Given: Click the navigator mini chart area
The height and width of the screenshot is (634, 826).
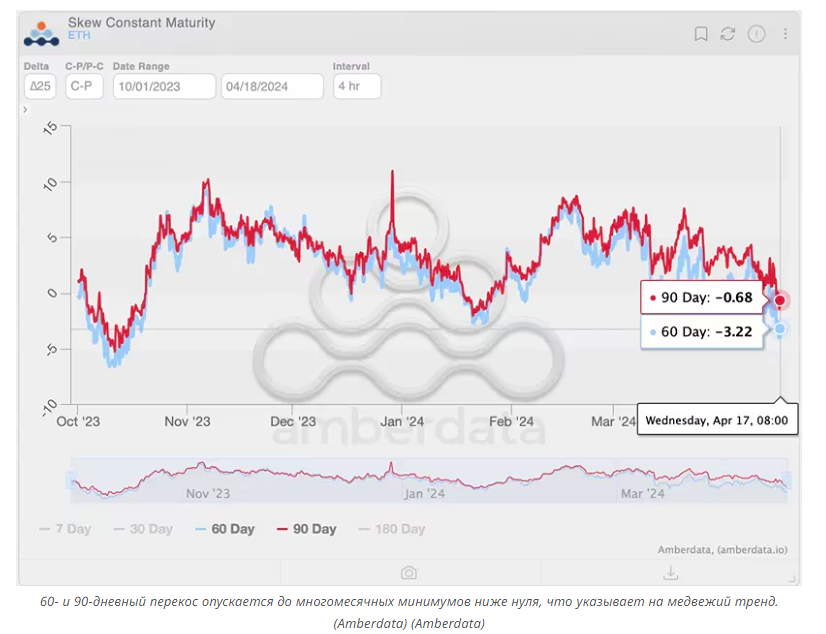Looking at the screenshot, I should 429,480.
